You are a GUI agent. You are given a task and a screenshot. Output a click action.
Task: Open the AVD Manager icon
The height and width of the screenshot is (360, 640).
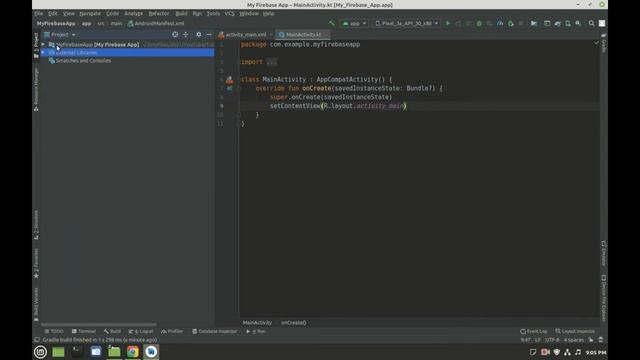click(x=568, y=23)
